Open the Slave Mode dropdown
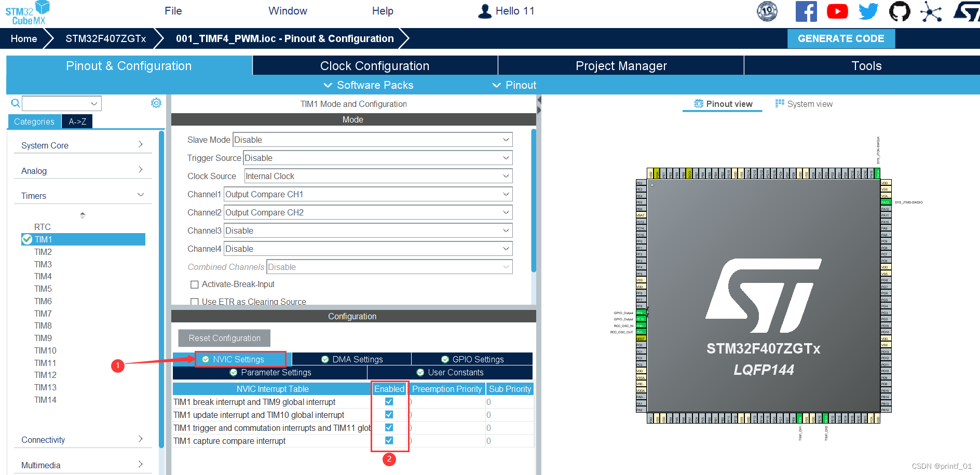The width and height of the screenshot is (980, 475). [x=373, y=140]
